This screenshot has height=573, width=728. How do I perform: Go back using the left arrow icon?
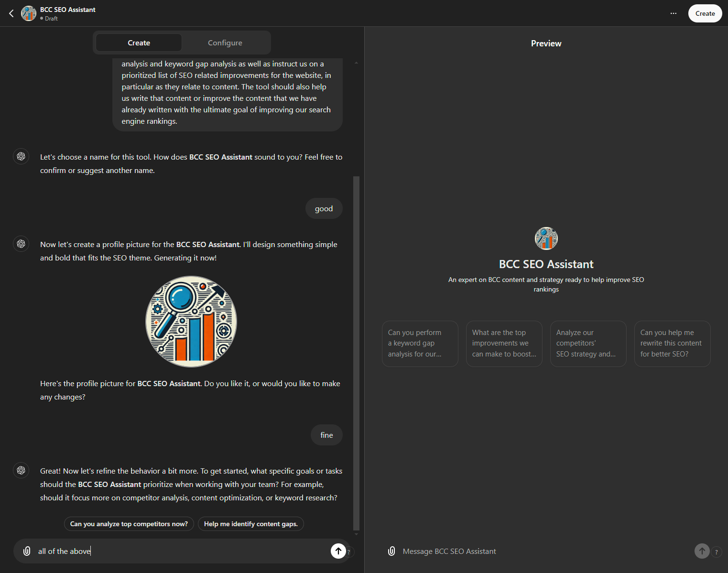11,13
